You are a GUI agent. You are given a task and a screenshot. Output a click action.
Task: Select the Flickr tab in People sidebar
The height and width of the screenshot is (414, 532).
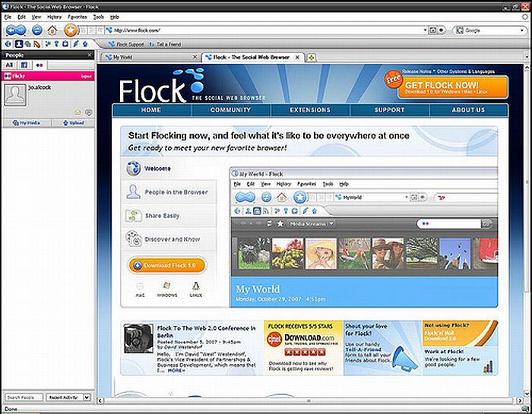pos(40,65)
